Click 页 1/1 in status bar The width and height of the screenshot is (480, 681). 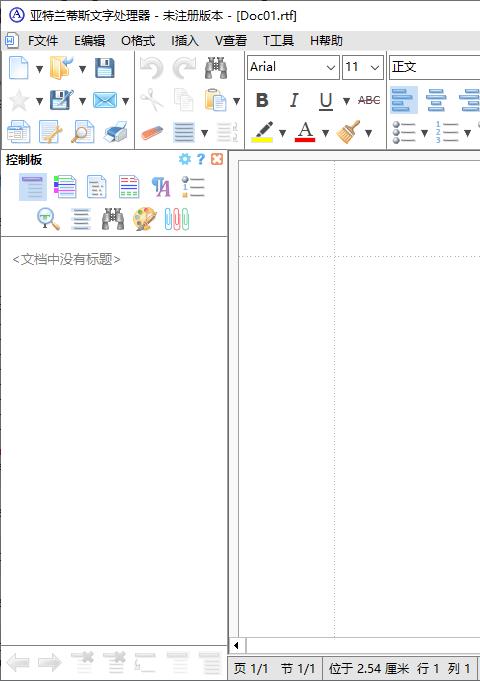251,668
